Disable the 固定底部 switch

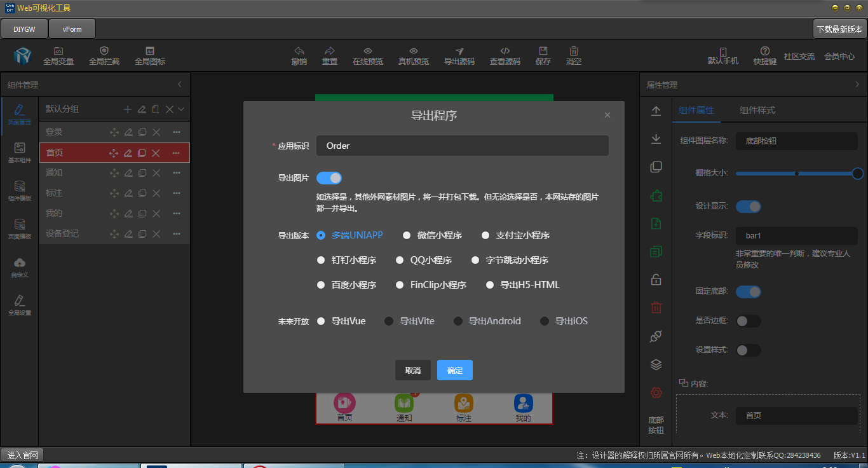click(748, 291)
